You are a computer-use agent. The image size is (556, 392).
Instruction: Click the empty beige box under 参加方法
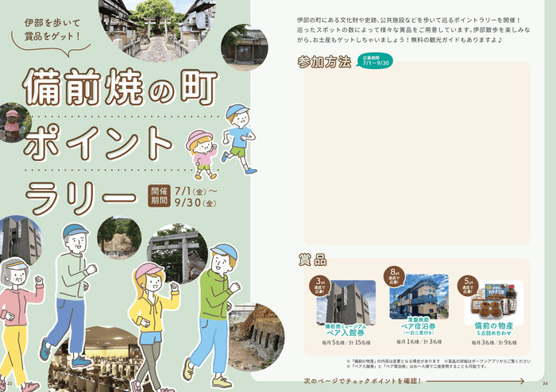417,153
